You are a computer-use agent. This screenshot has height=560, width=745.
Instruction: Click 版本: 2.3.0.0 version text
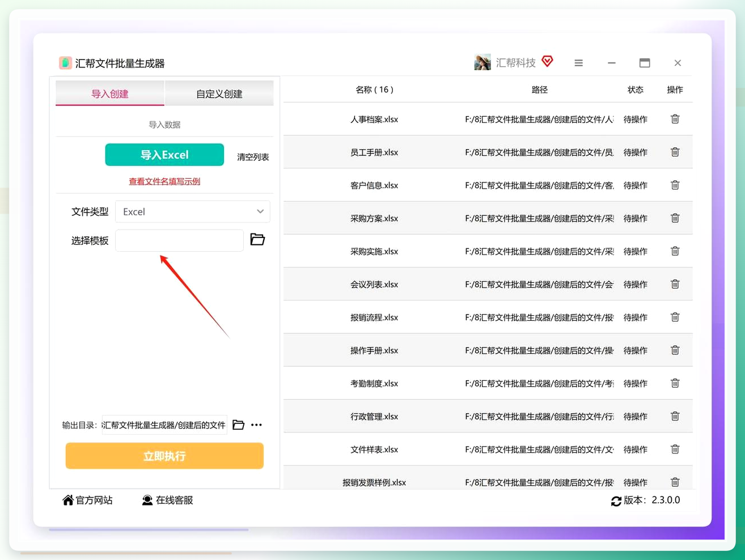point(651,500)
